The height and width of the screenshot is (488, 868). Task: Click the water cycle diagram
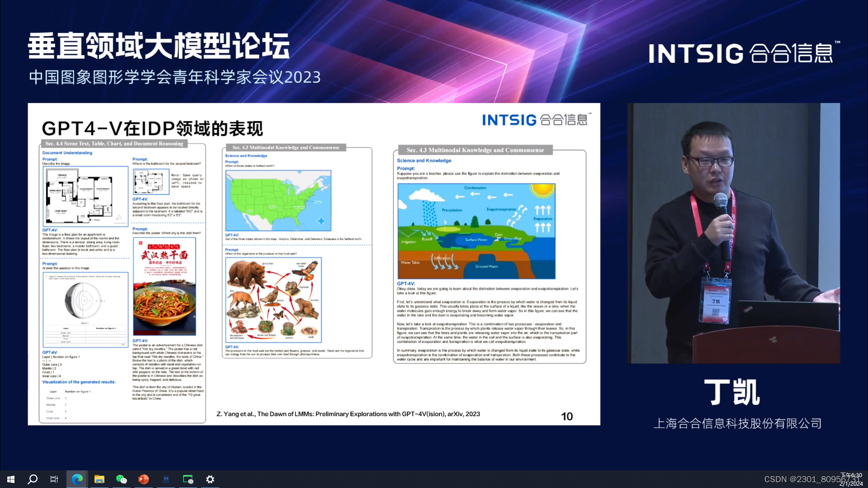point(476,231)
